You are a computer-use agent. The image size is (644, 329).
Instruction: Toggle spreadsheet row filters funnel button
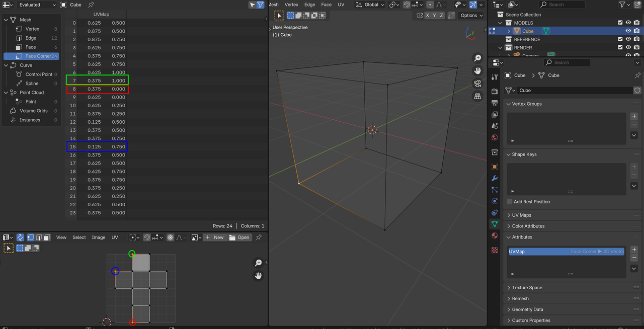(x=260, y=5)
